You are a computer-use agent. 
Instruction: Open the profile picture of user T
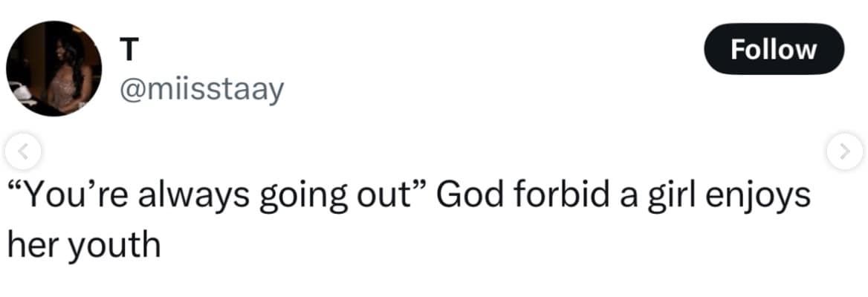coord(54,69)
